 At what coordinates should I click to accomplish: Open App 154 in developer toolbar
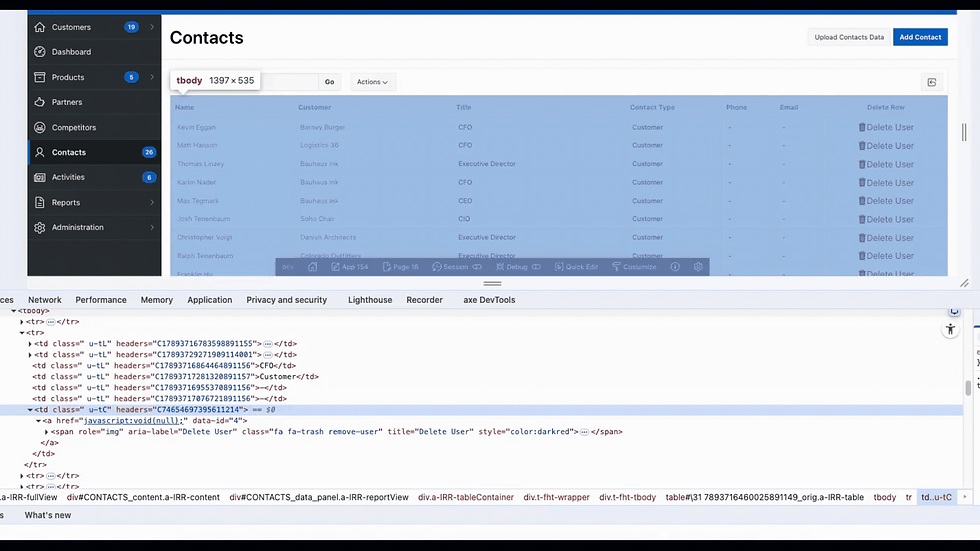pyautogui.click(x=350, y=267)
